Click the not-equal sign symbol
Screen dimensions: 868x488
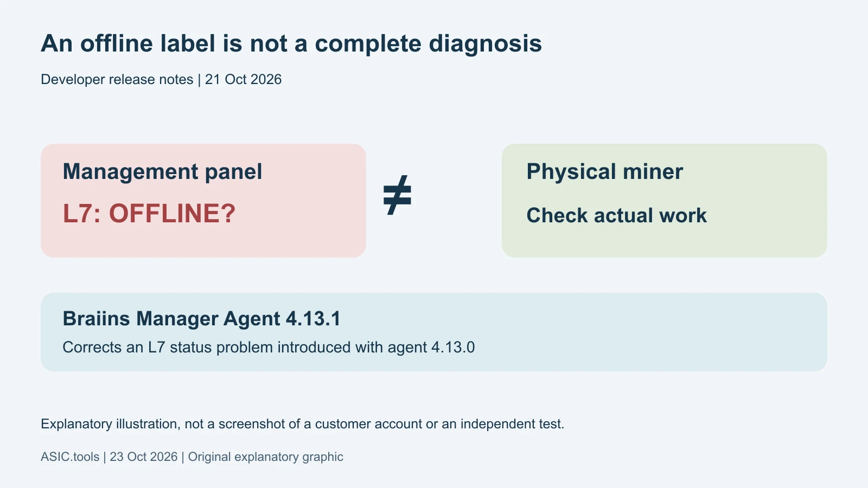coord(397,195)
